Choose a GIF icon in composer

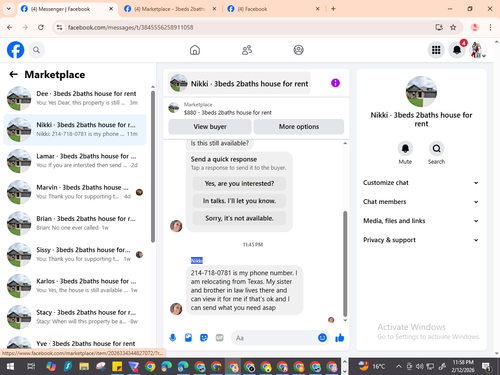[219, 338]
